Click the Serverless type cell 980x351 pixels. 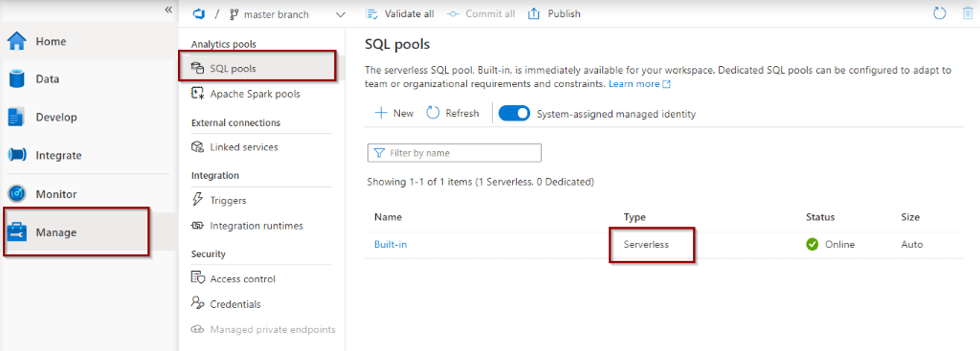pos(646,244)
